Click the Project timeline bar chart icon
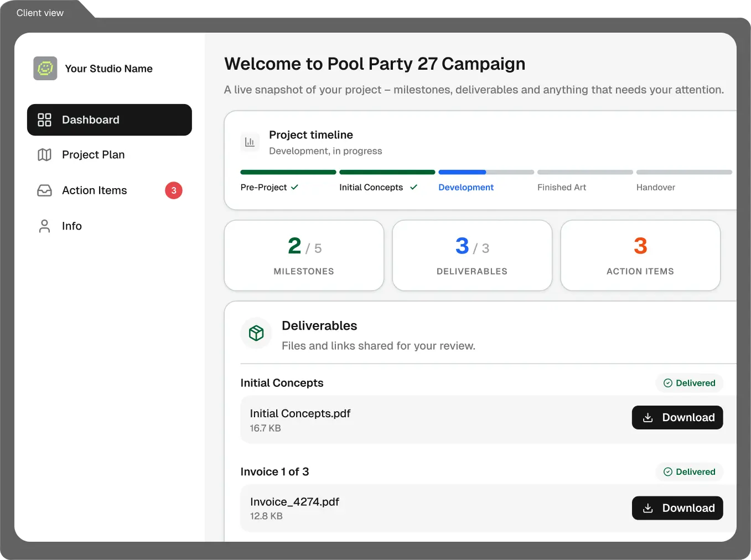Image resolution: width=751 pixels, height=560 pixels. click(250, 142)
